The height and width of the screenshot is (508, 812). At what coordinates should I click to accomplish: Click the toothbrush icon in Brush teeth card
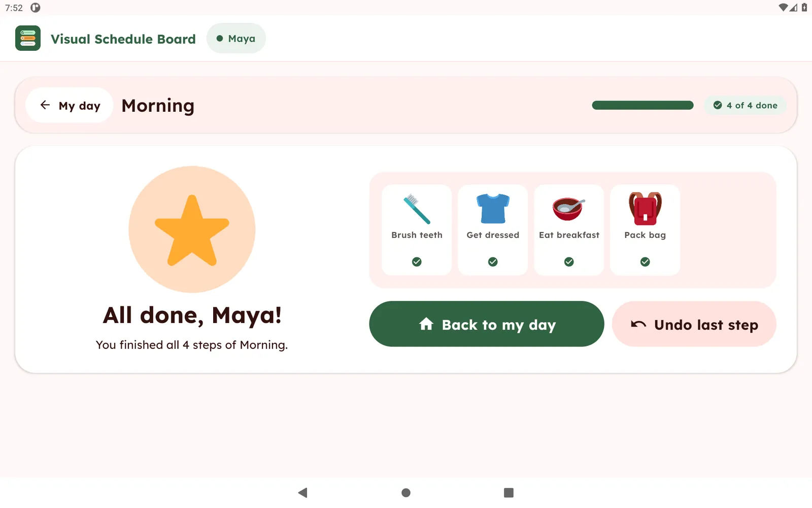(417, 209)
